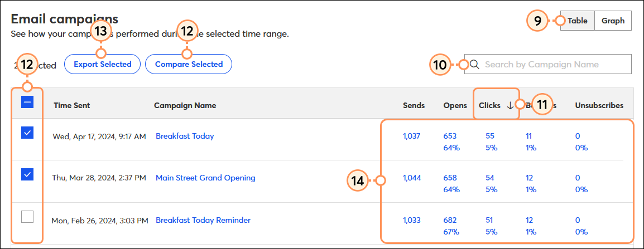Toggle the select-all header checkbox
644x249 pixels.
pyautogui.click(x=27, y=102)
